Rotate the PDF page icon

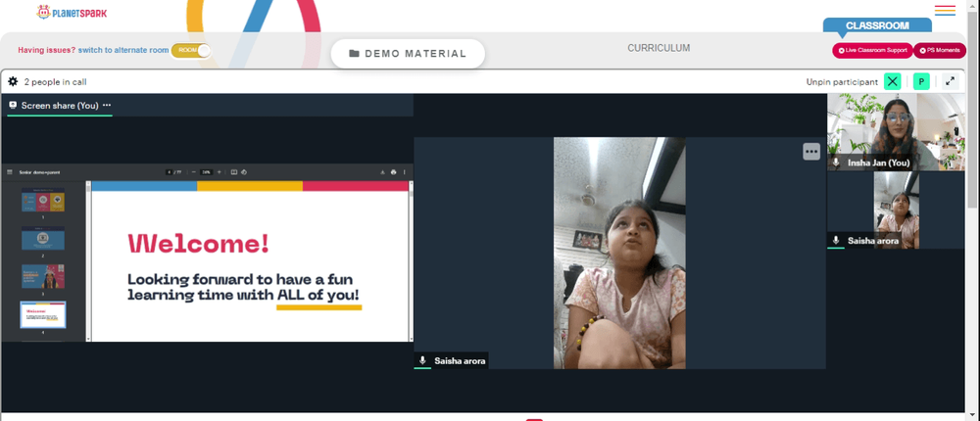pos(244,171)
